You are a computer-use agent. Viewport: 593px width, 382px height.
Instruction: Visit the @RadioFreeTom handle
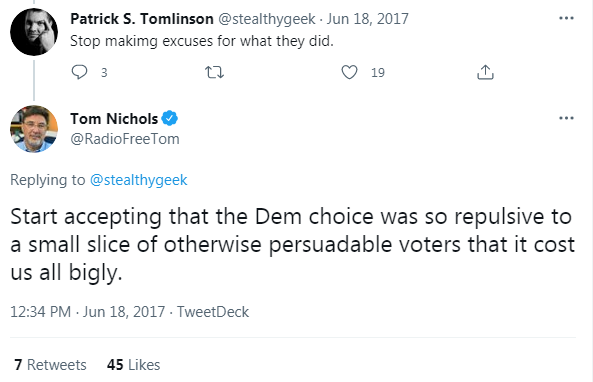point(125,139)
